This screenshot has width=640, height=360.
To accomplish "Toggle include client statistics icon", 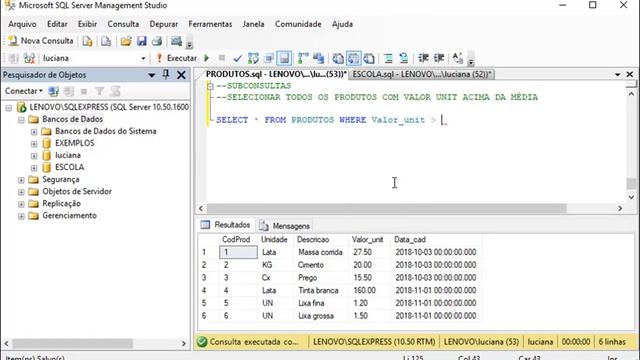I will [318, 58].
